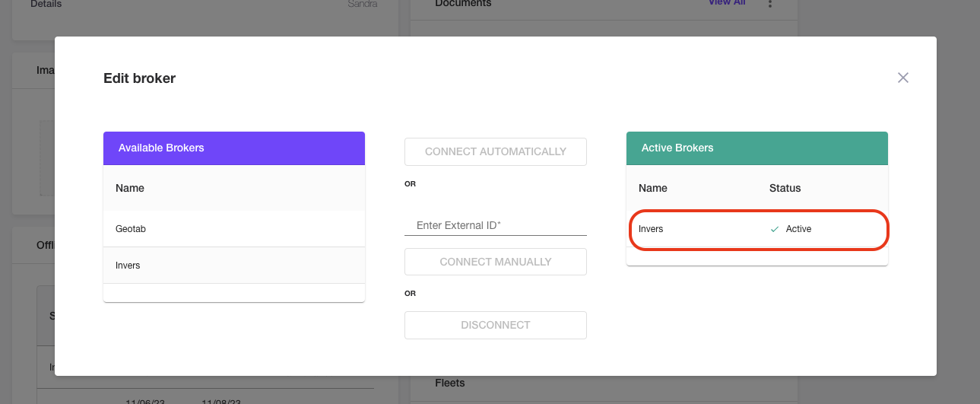Image resolution: width=980 pixels, height=404 pixels.
Task: Click the Disconnect button
Action: click(496, 325)
